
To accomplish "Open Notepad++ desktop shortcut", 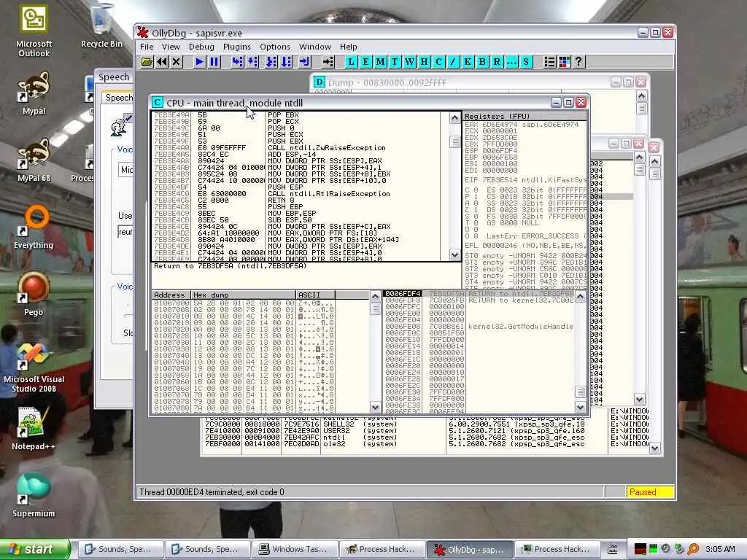I will 34,429.
